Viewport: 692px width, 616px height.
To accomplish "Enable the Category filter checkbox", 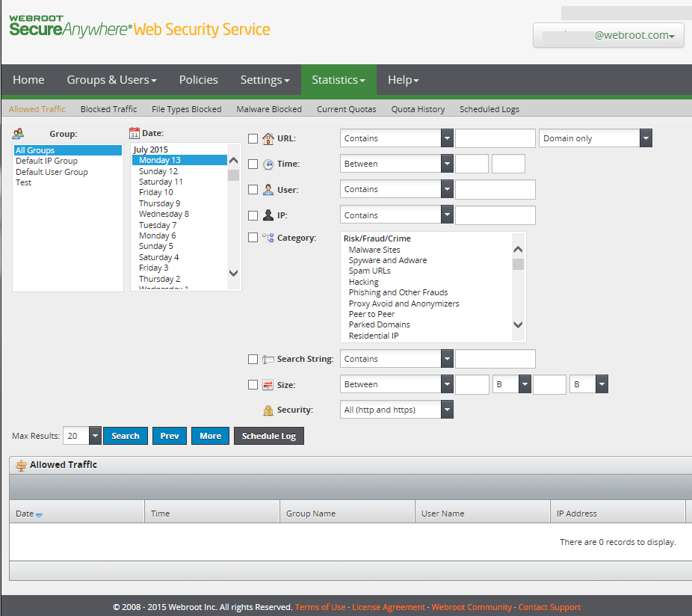I will point(253,238).
